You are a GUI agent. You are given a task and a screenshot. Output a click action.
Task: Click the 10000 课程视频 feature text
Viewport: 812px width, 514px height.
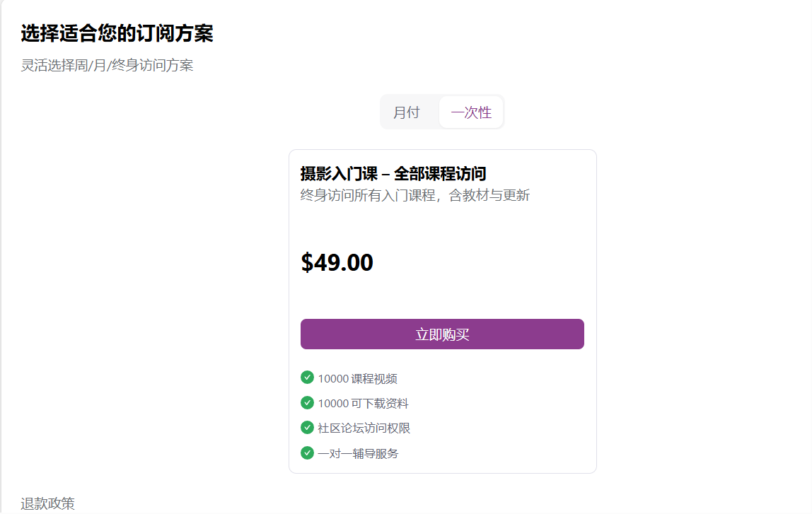357,379
